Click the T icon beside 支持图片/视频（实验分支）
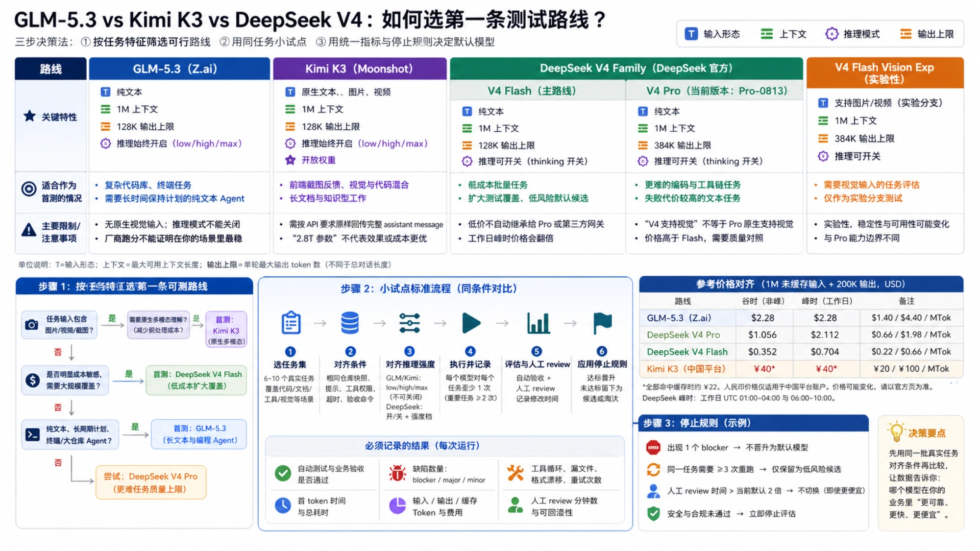Image resolution: width=980 pixels, height=551 pixels. [823, 103]
